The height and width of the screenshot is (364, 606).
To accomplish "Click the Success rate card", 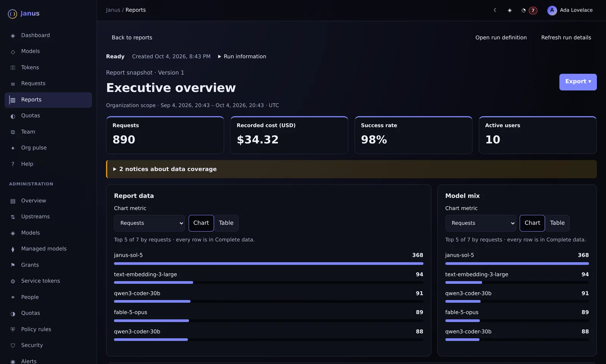I will 414,135.
